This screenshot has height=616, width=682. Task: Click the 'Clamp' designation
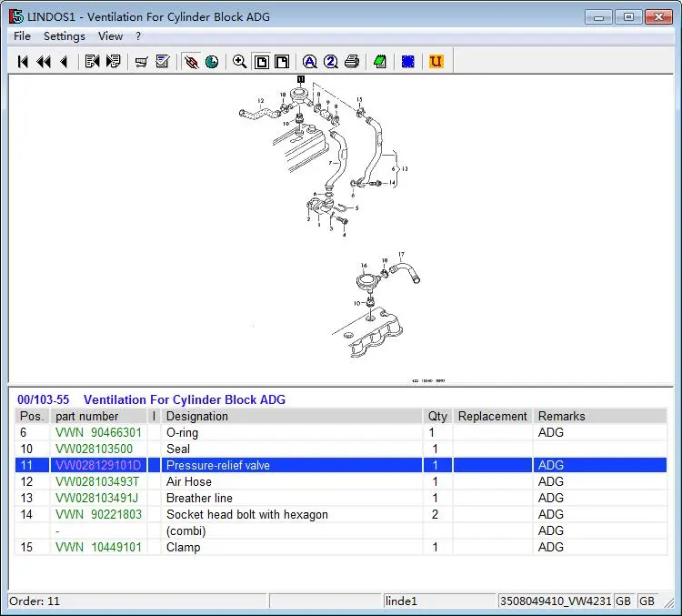coord(183,548)
